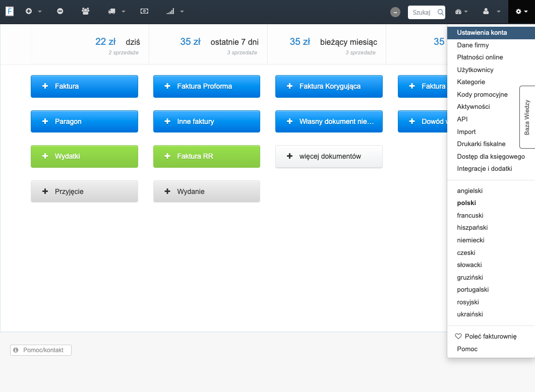
Task: Switch language to portugalski
Action: (491, 290)
